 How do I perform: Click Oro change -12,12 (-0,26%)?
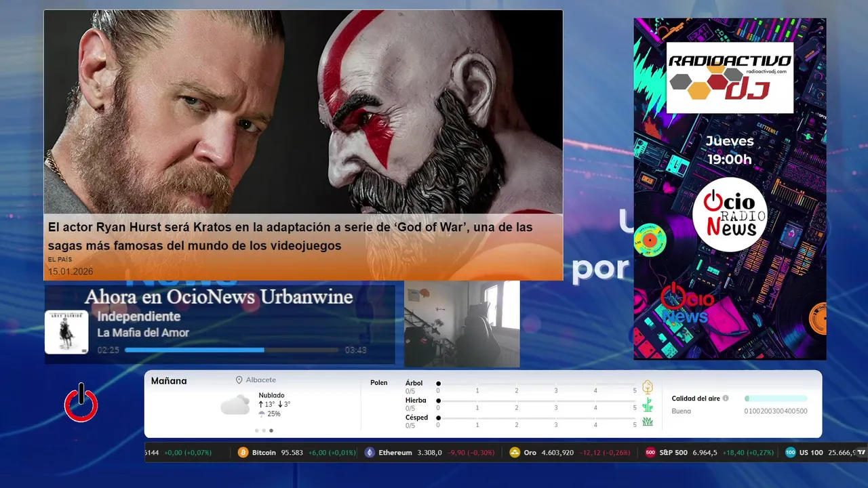pos(605,453)
